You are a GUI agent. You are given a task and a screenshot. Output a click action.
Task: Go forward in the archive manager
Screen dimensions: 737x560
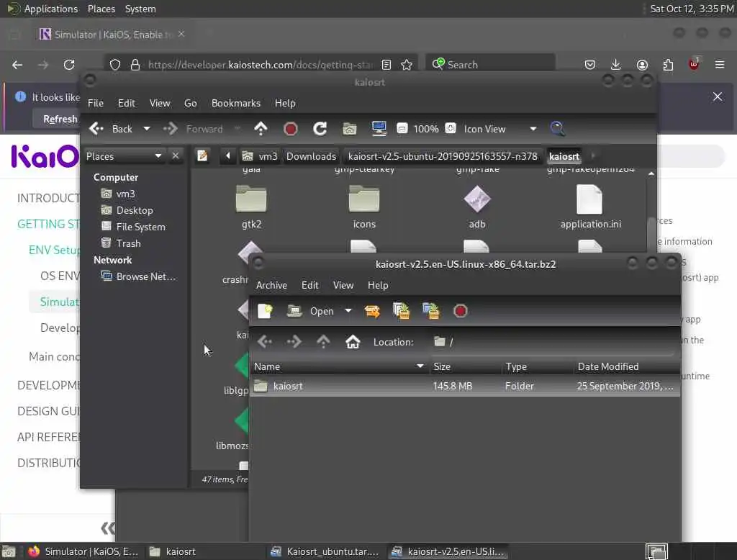pos(294,342)
